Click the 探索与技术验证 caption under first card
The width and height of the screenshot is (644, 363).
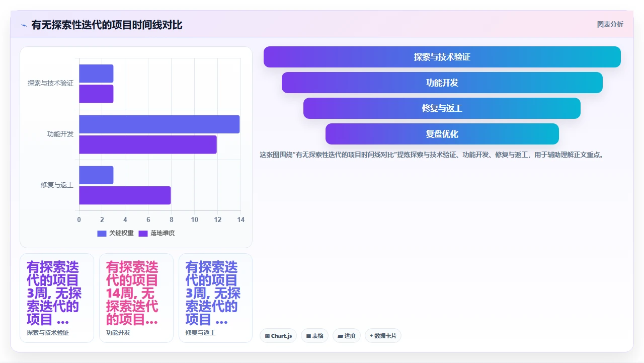pos(48,333)
